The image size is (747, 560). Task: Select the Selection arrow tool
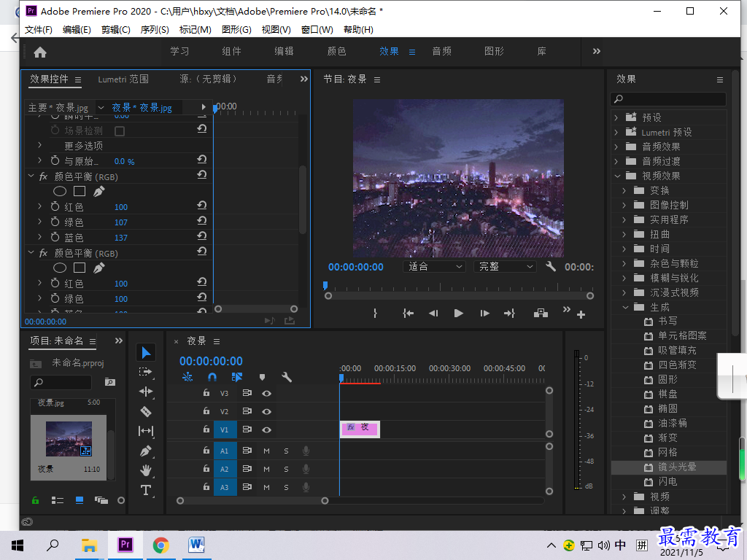(146, 353)
